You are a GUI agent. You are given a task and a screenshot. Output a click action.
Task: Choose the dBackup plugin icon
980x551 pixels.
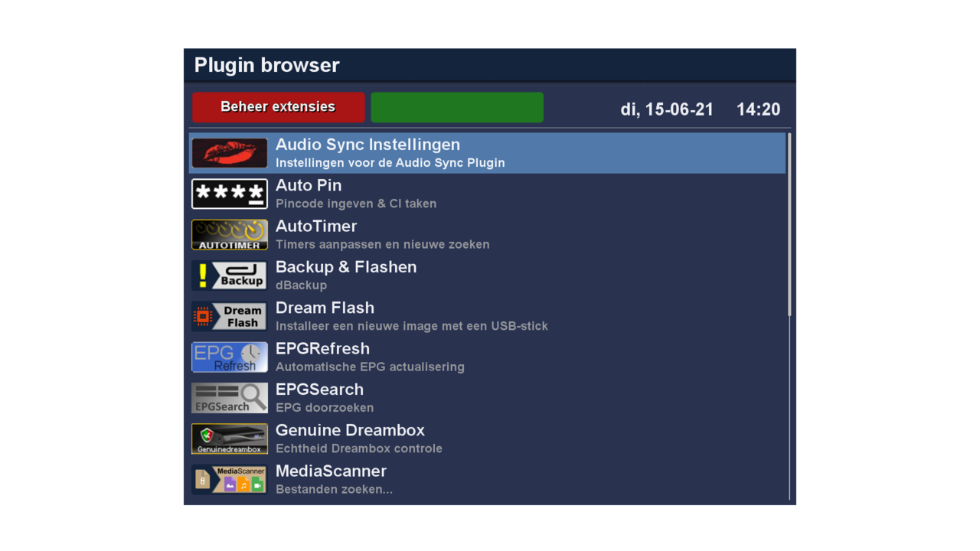click(230, 275)
